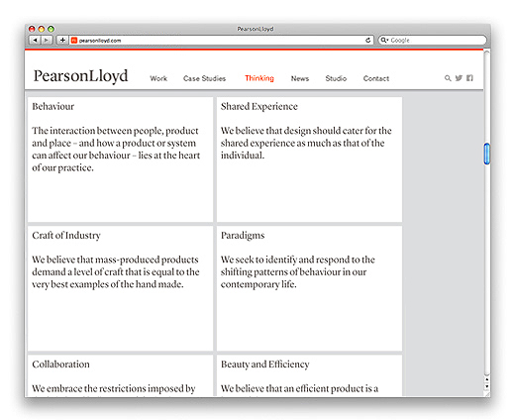Screen dimensions: 515x420
Task: Open the Beauty and Efficiency heading
Action: click(265, 364)
